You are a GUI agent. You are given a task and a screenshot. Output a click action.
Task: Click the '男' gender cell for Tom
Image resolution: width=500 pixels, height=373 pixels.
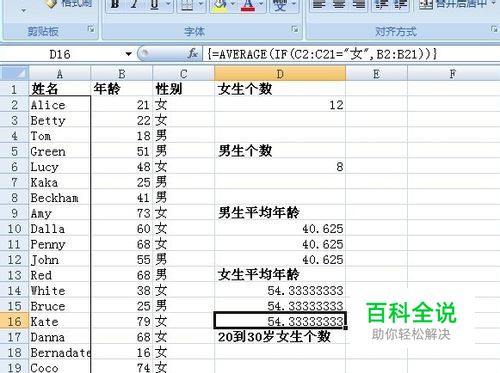[183, 136]
